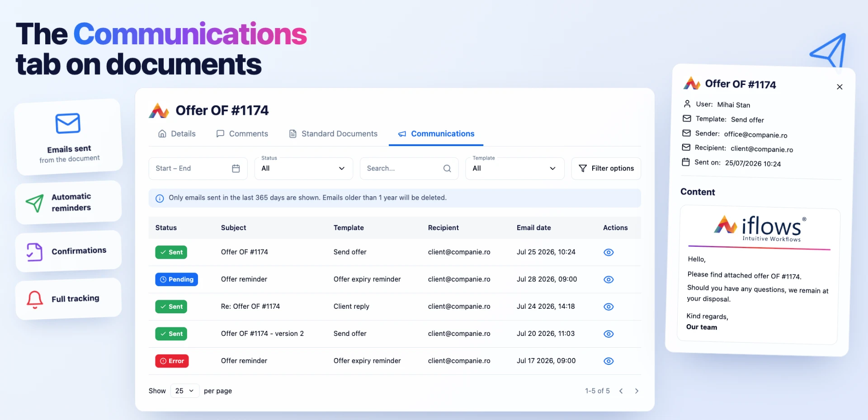View the Jul 25 2026, 10:24 email
This screenshot has width=868, height=420.
(x=609, y=252)
